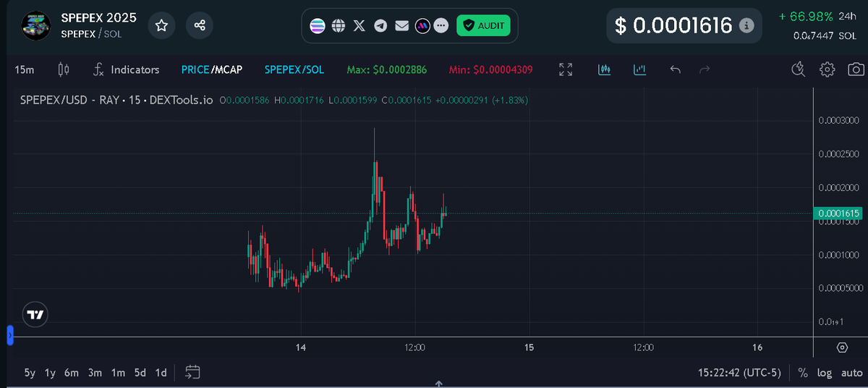Viewport: 868px width, 388px height.
Task: Open timezone menu showing 15:22:42 (UTC-5)
Action: [x=739, y=373]
